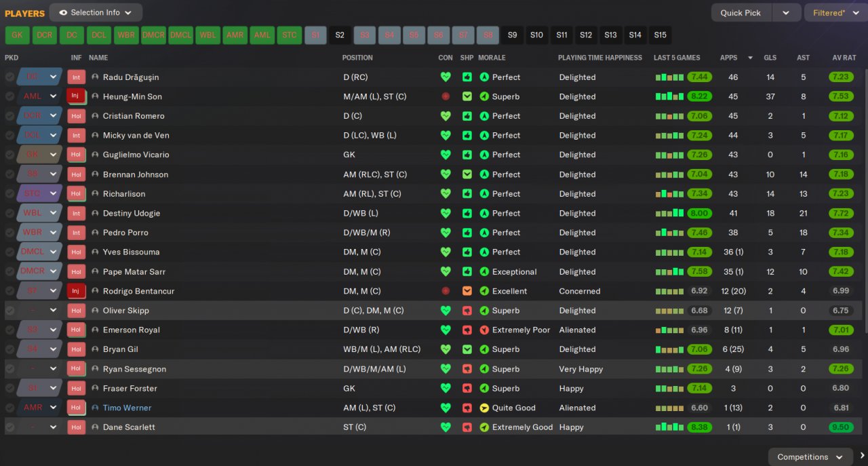Click Heung-Min Son's red injury condition icon

(x=446, y=96)
